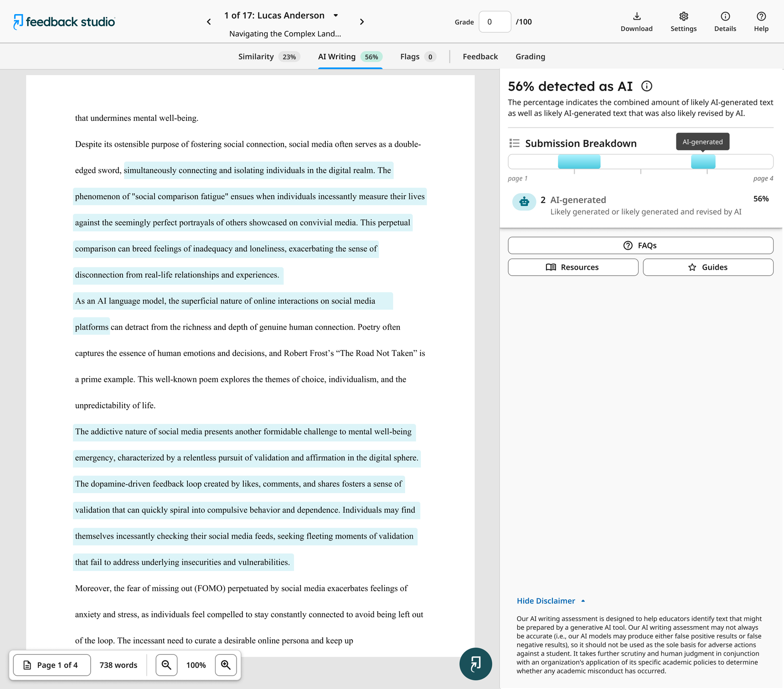Screen dimensions: 784x689
Task: Select the AI Writing tab
Action: (x=350, y=57)
